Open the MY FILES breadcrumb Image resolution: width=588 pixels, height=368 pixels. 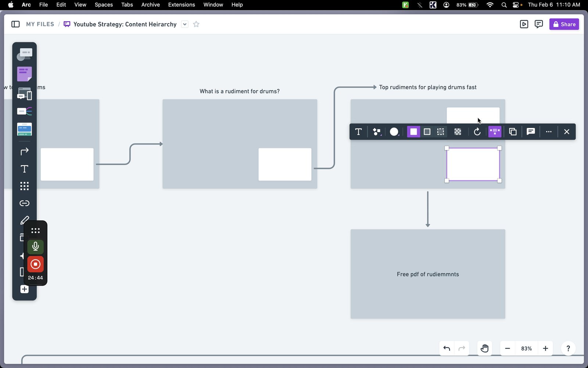click(x=40, y=24)
